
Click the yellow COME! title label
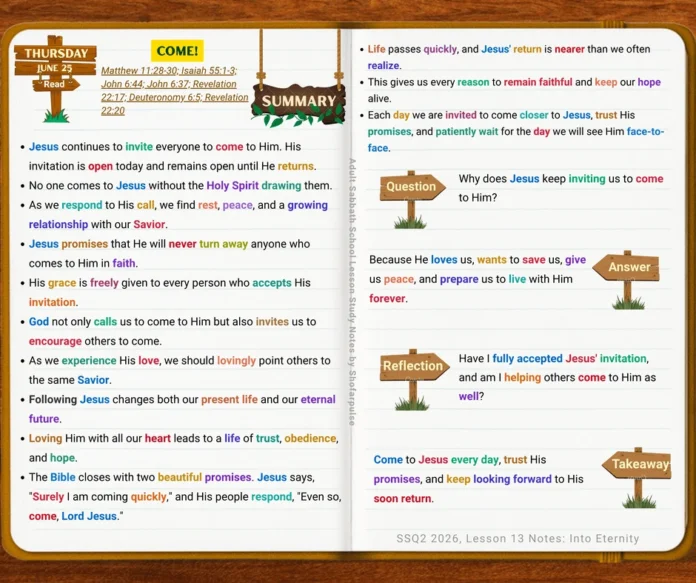click(177, 51)
